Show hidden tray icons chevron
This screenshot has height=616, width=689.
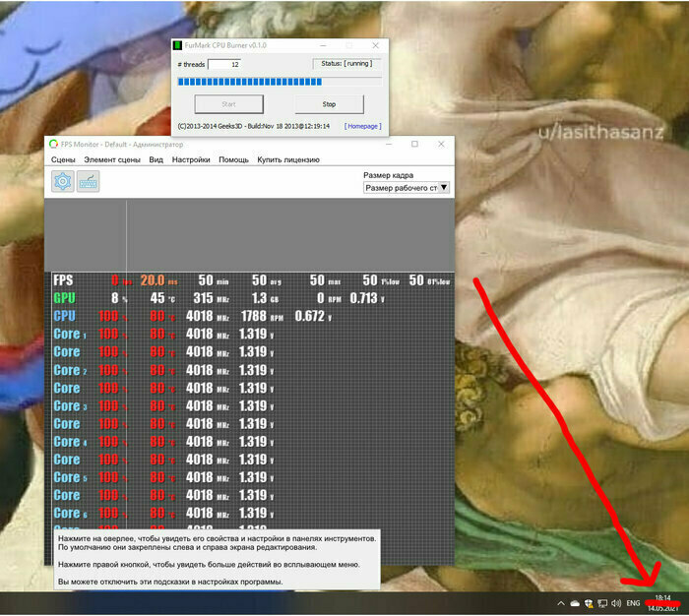pos(561,603)
